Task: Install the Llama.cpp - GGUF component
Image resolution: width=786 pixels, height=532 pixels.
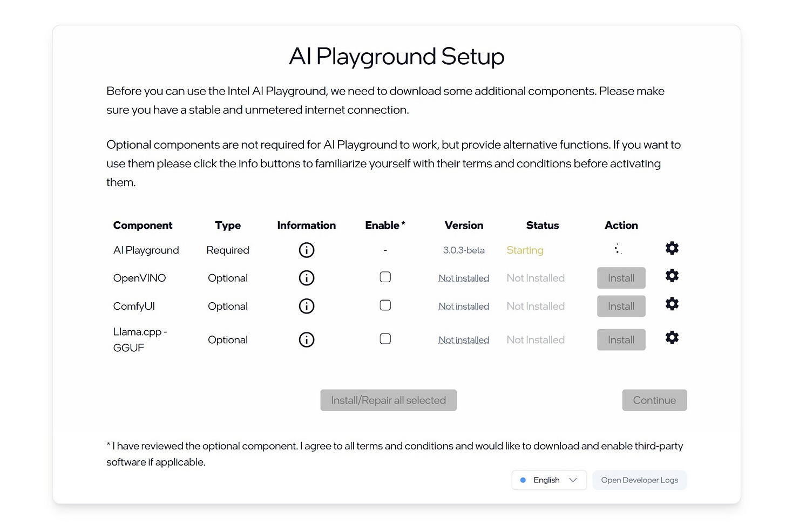Action: tap(621, 340)
